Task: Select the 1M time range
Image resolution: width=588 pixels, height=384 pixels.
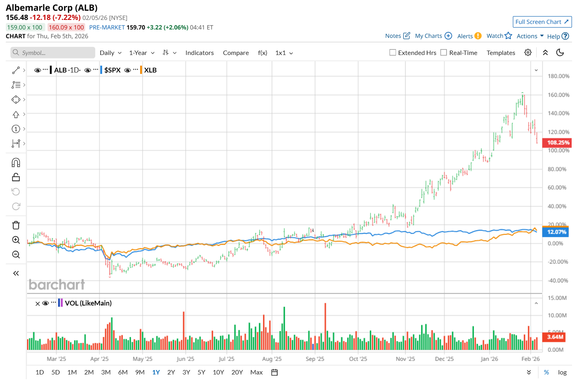Action: tap(72, 372)
